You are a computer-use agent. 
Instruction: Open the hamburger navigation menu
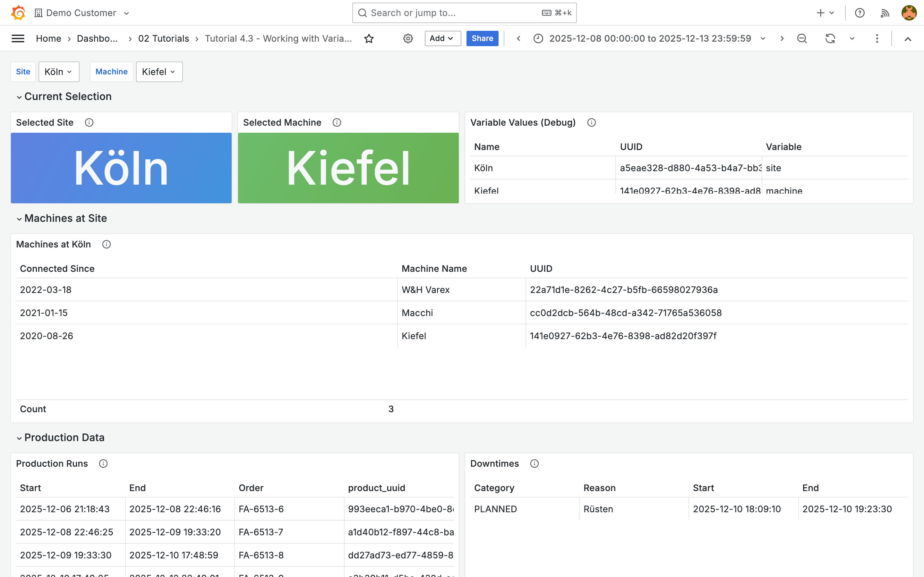[18, 38]
